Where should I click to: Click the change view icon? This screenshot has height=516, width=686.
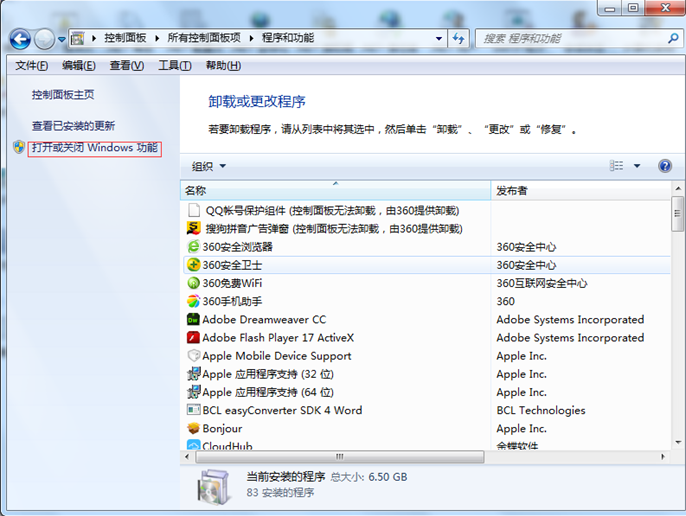click(x=616, y=166)
